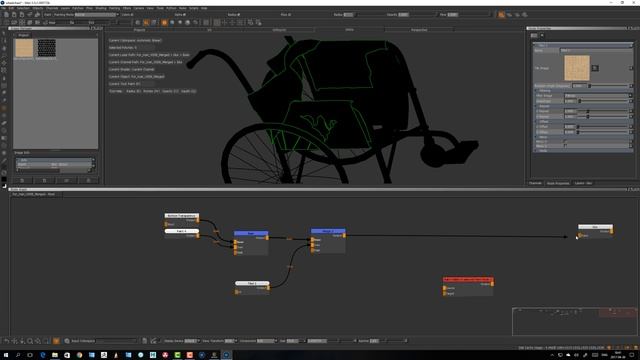Click the Tile Image preview thumbnail
Viewport: 640px width, 360px height.
(577, 68)
